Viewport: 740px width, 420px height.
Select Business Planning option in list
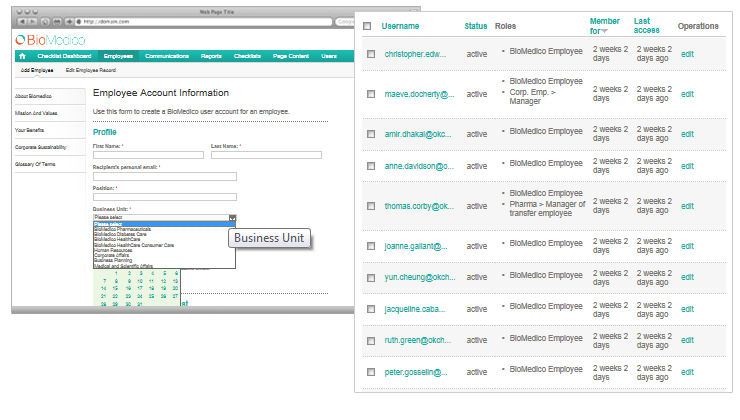[x=113, y=260]
